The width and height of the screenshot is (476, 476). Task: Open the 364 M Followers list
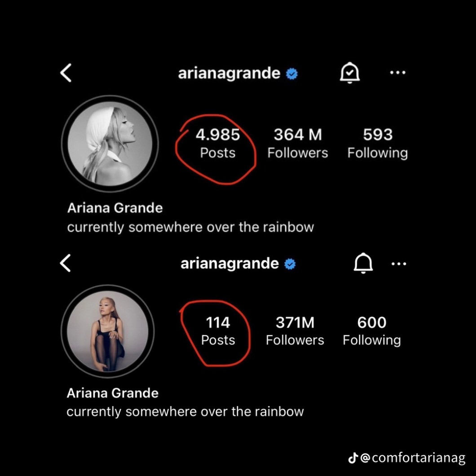point(298,143)
